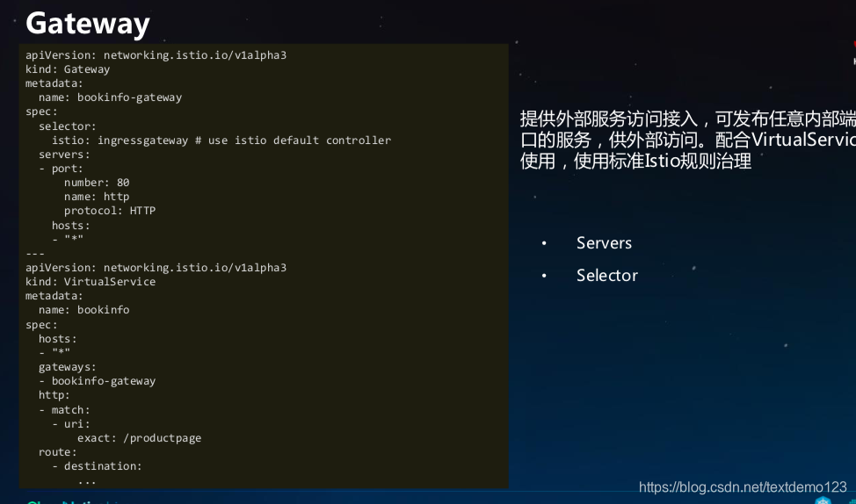Click the "- uri:" line

click(x=71, y=424)
